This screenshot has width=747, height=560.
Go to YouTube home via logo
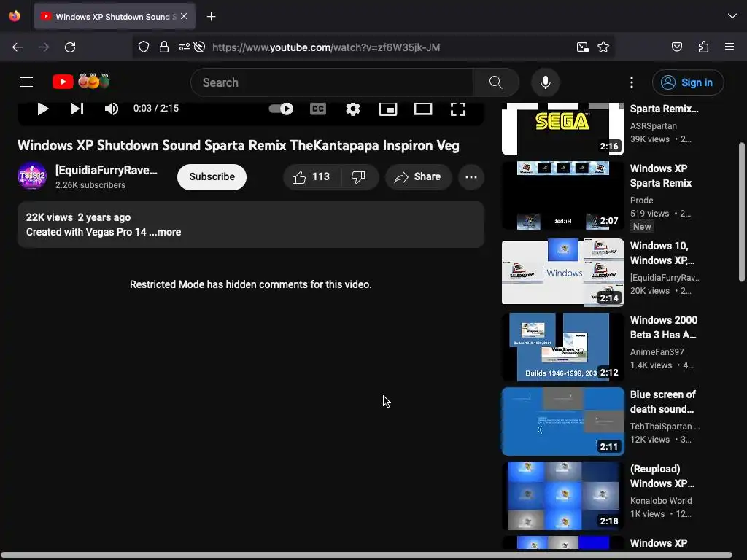pos(81,82)
